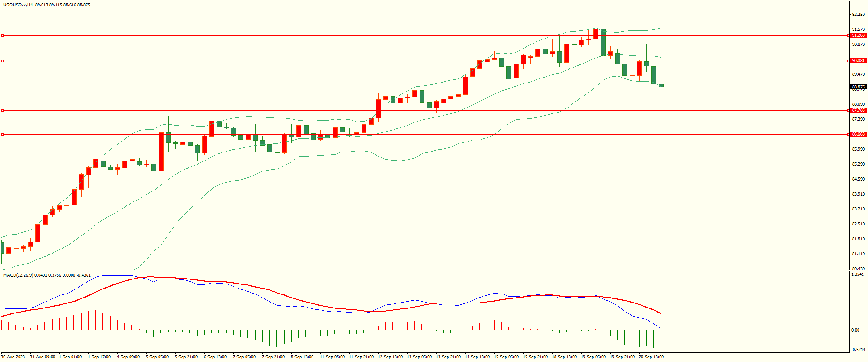Select the red 87.785 price level label
Viewport: 868px width, 362px height.
(x=858, y=110)
